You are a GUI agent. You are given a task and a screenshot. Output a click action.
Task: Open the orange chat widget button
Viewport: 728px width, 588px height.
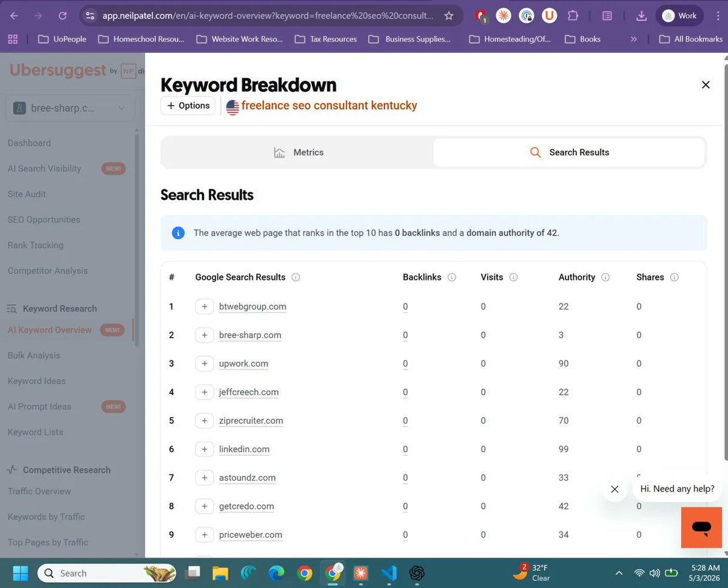pos(701,527)
